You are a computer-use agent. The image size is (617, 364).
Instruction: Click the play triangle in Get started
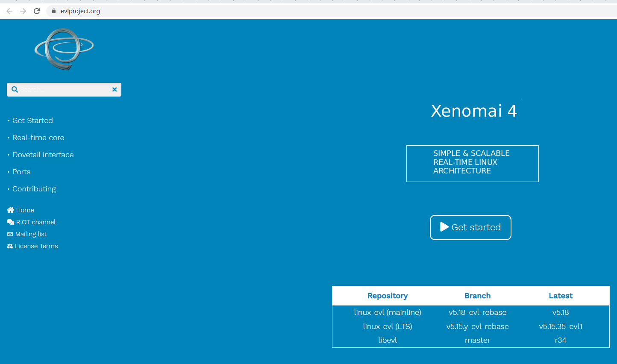[444, 227]
